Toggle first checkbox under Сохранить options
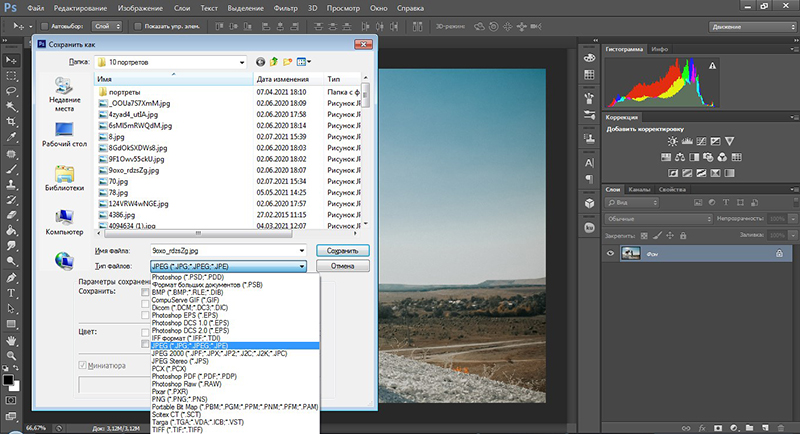Screen dimensions: 800x434 [x=145, y=292]
